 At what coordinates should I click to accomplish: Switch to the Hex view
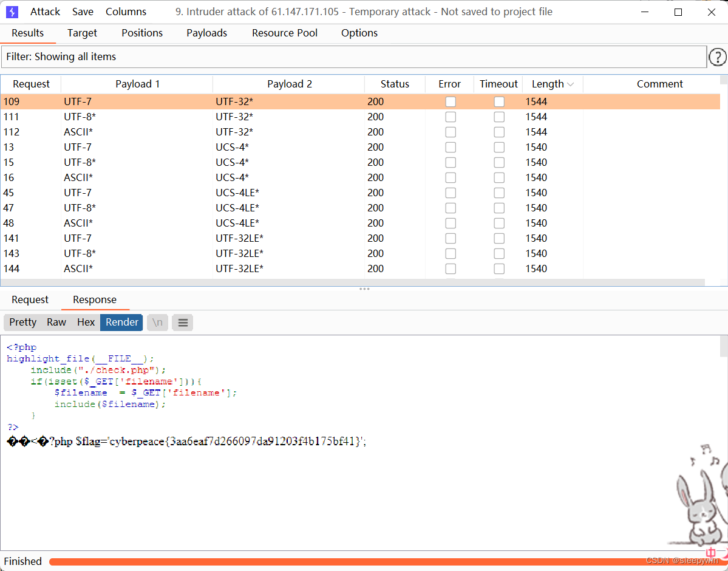point(86,322)
